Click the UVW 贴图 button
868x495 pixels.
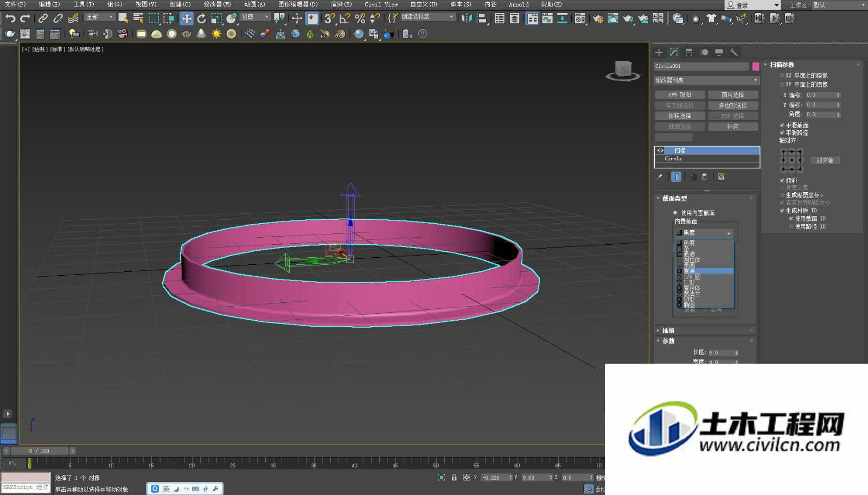coord(680,94)
